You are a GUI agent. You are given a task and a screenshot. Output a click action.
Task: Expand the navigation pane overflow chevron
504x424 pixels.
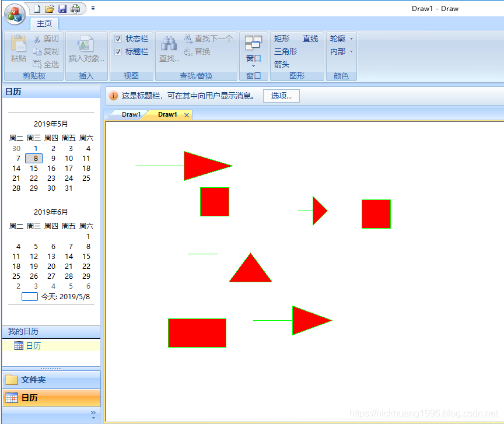pyautogui.click(x=93, y=414)
